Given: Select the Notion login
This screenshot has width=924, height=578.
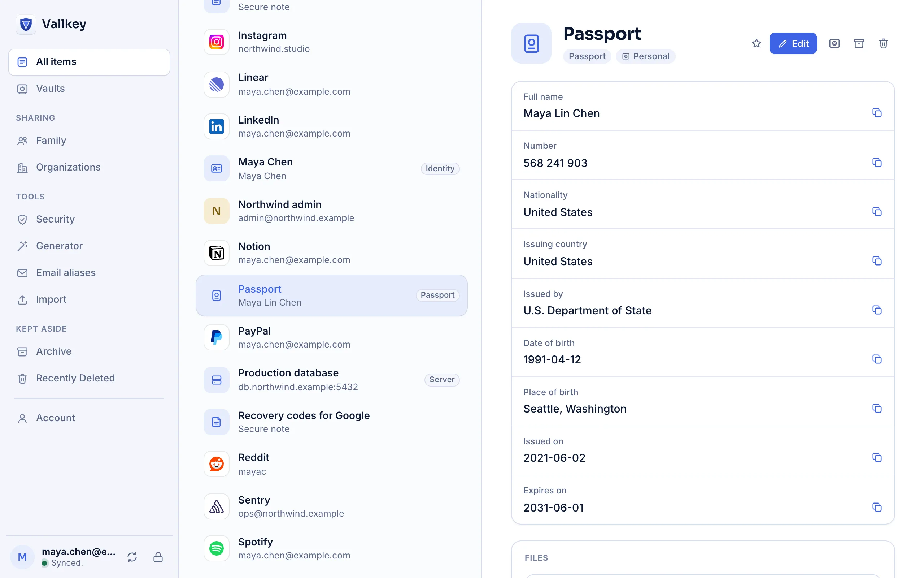Looking at the screenshot, I should tap(331, 253).
